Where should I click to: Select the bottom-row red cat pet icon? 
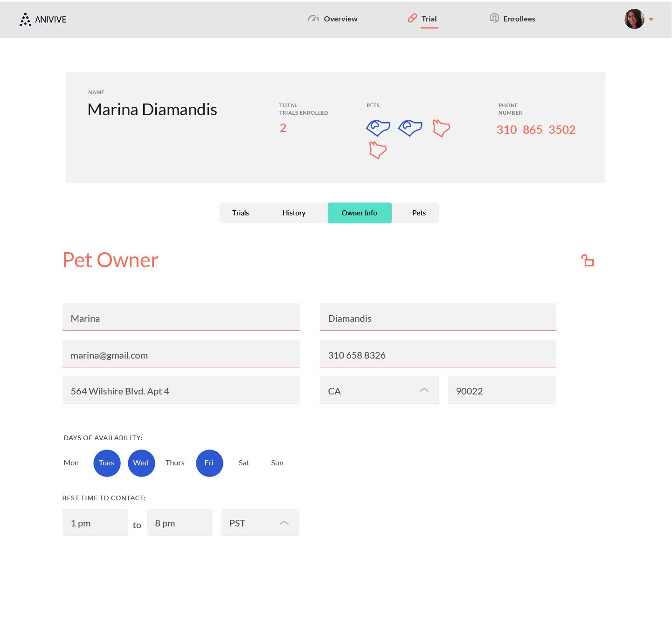378,150
